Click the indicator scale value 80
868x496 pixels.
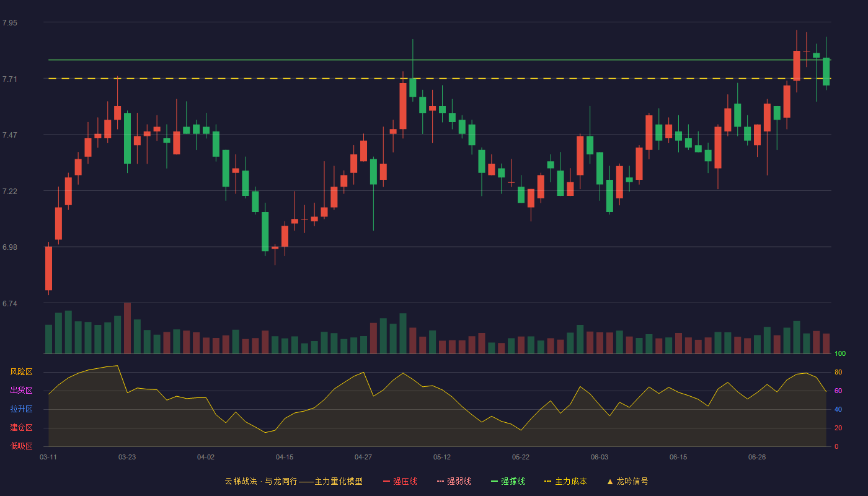click(838, 372)
